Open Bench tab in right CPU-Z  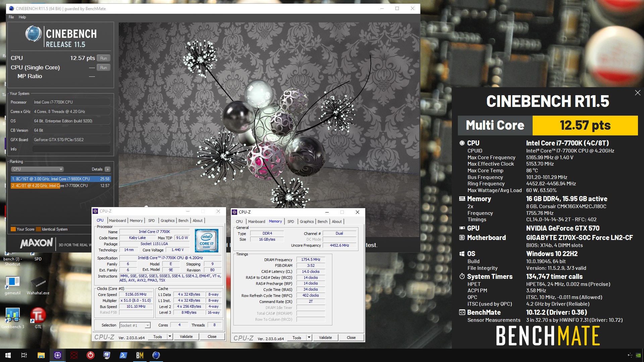tap(322, 222)
